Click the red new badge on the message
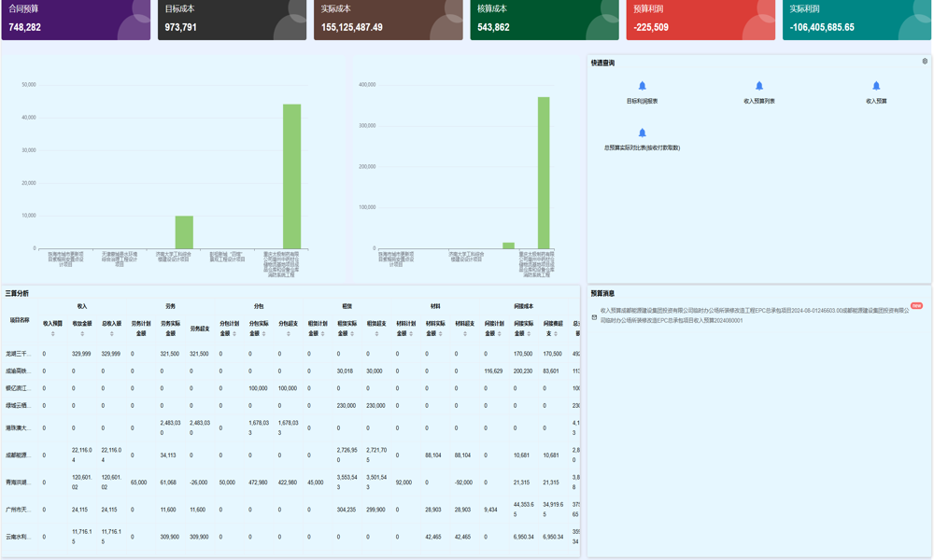Screen dimensions: 934x560 point(916,305)
